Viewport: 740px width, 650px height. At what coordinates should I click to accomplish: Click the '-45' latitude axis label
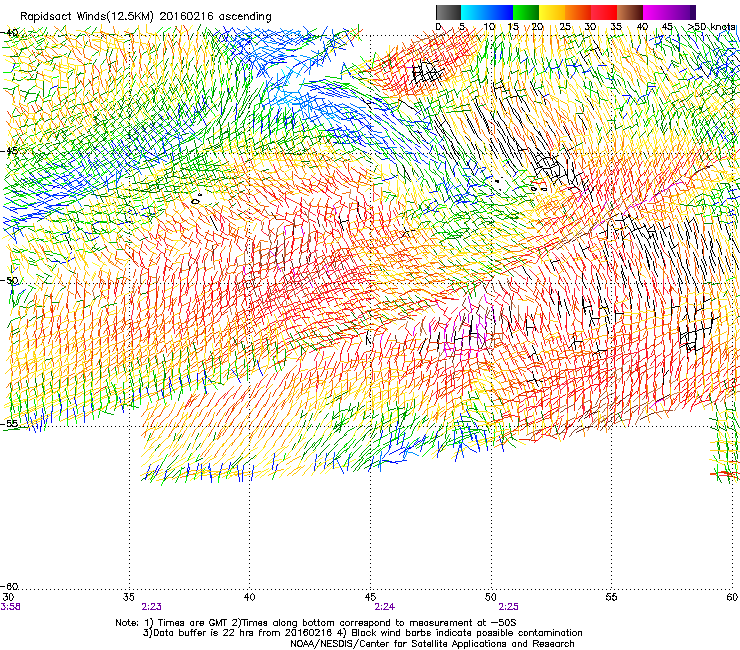point(9,151)
